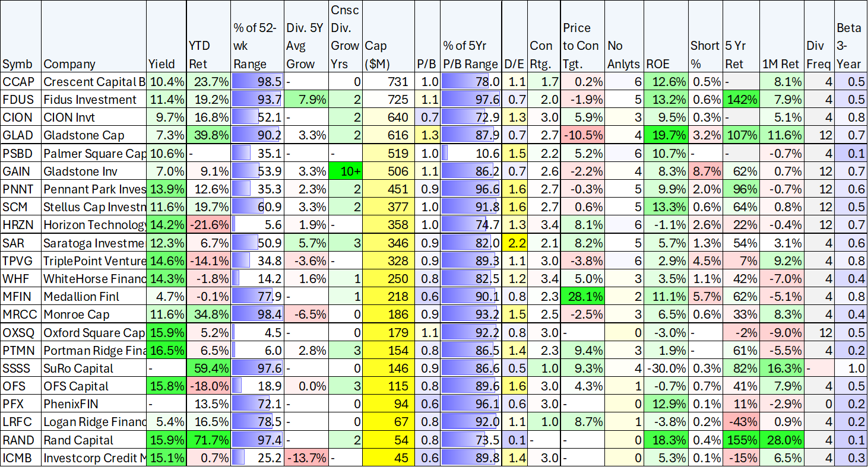This screenshot has height=467, width=868.
Task: Select Oxford Square's 15.9% yield cell
Action: (166, 332)
